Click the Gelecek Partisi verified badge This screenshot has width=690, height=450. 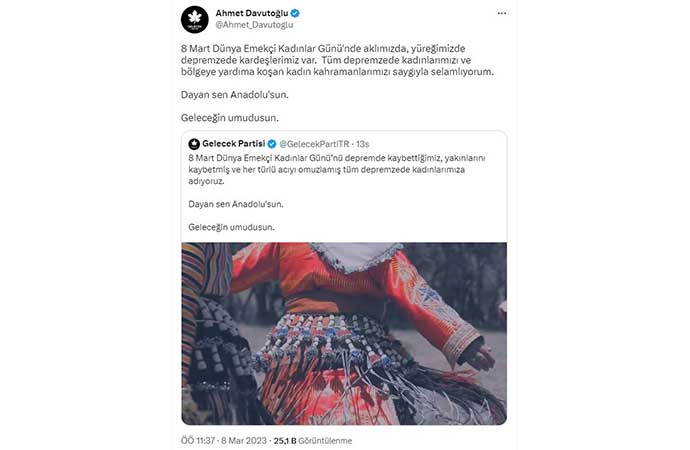coord(272,144)
